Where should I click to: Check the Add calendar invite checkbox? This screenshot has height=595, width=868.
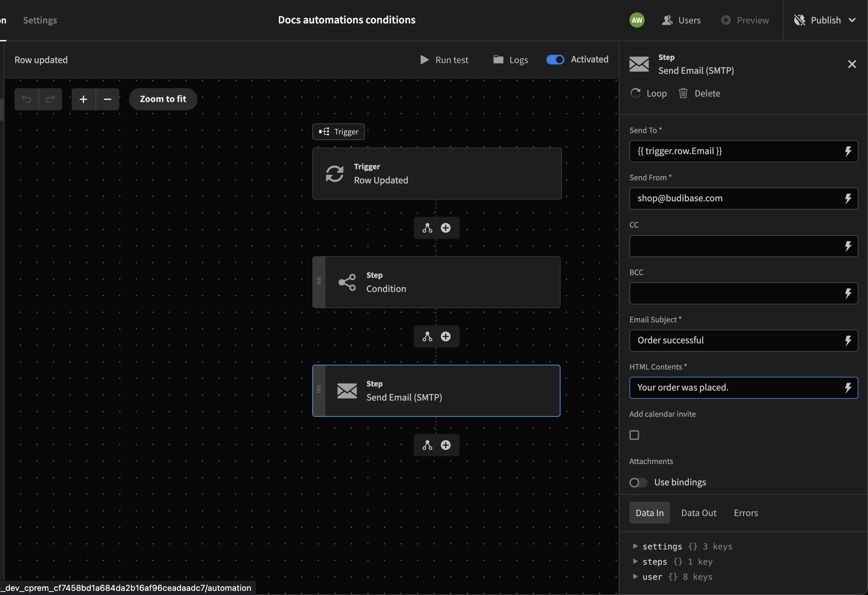[x=634, y=435]
